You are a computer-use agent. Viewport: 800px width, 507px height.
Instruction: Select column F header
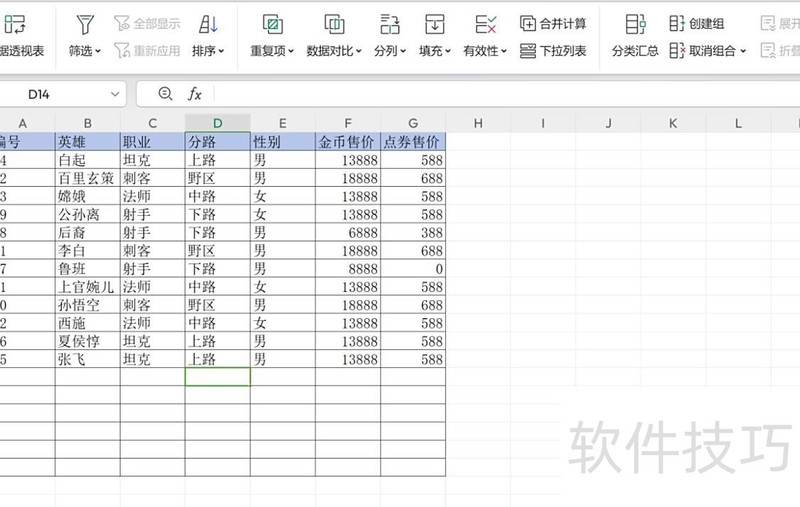tap(348, 123)
